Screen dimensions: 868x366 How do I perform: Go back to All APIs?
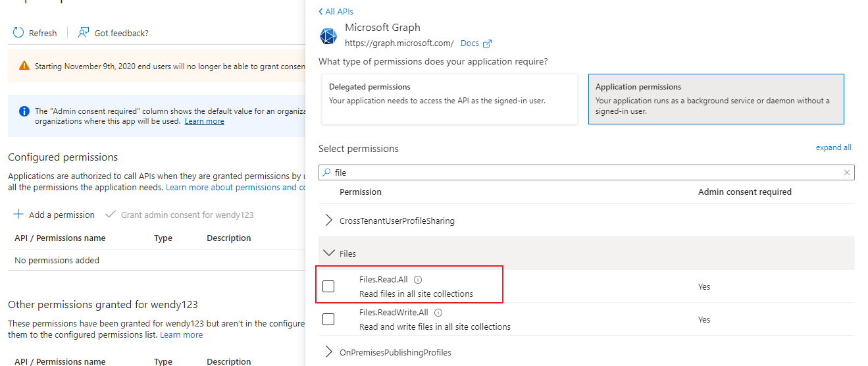coord(336,12)
